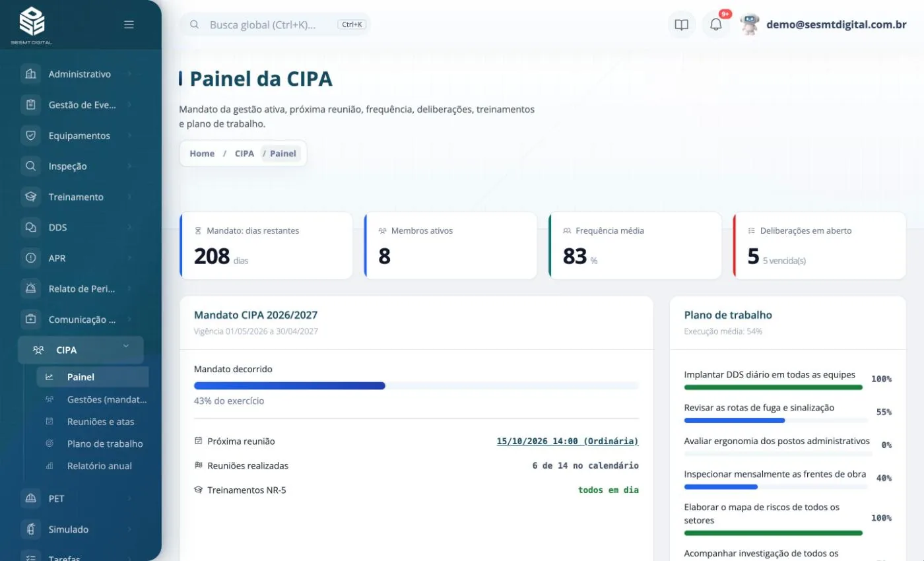Click the APR alert circle icon
924x561 pixels.
pyautogui.click(x=30, y=258)
